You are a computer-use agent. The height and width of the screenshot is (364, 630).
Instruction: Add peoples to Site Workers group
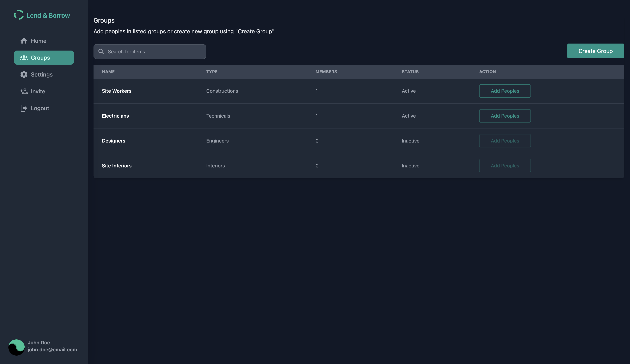505,91
